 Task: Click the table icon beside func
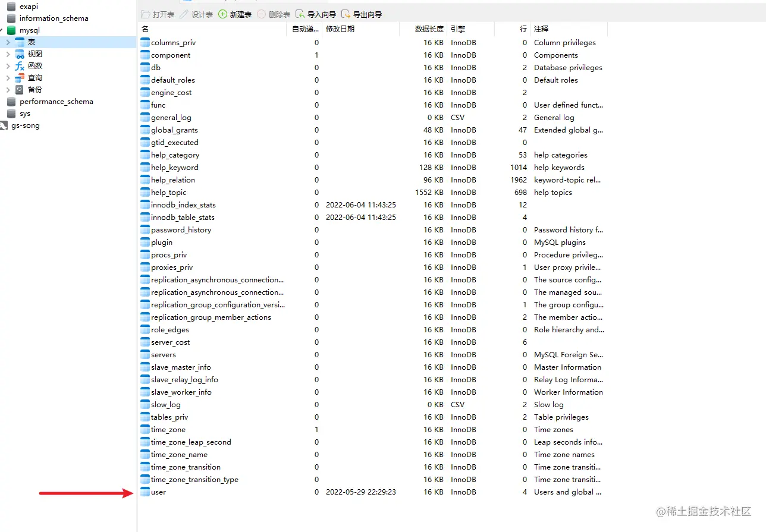(x=145, y=105)
